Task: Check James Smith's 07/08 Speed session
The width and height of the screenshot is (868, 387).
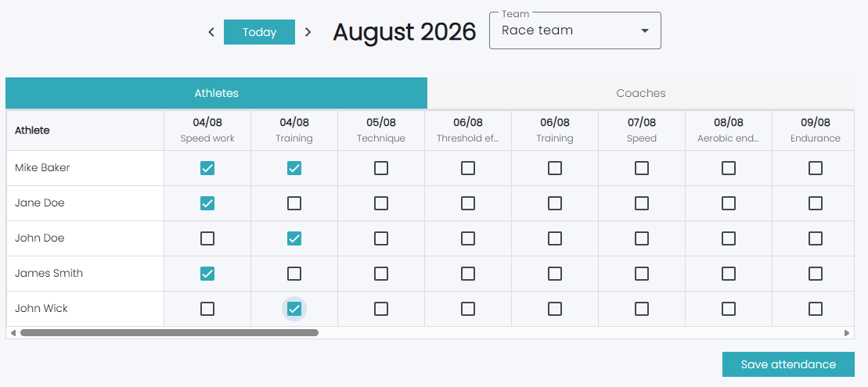Action: click(x=642, y=274)
